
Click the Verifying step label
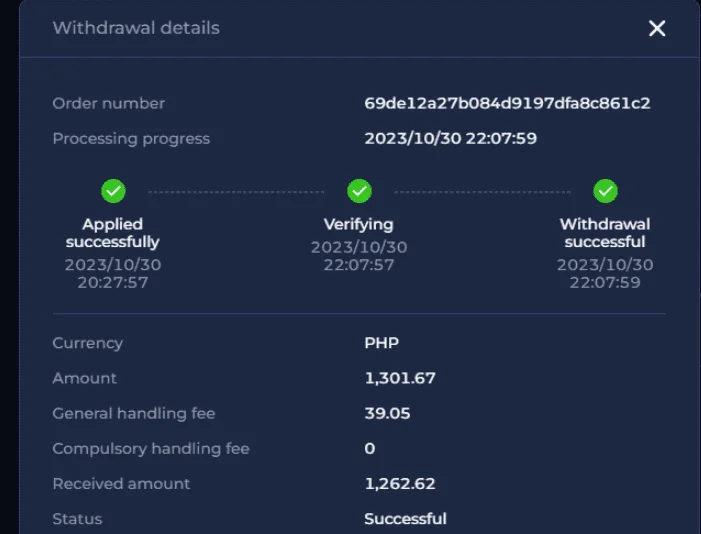click(359, 225)
